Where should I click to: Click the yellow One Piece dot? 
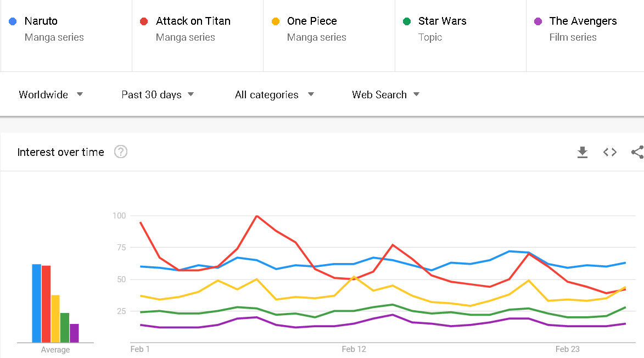click(x=276, y=21)
